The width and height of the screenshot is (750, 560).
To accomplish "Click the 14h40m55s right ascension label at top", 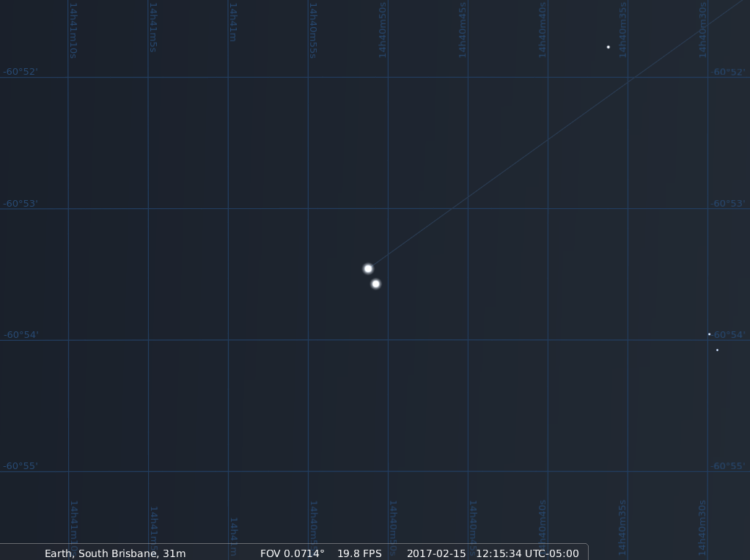I will [x=312, y=29].
